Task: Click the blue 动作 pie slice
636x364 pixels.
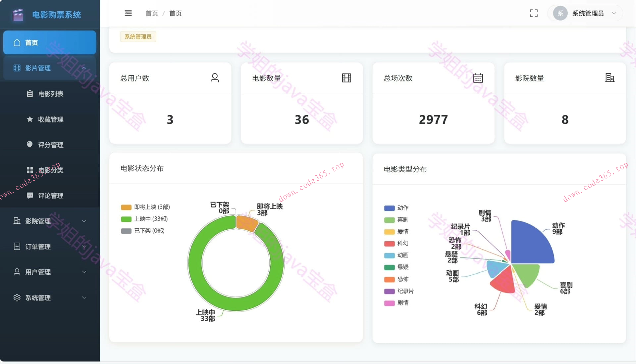Action: [528, 244]
